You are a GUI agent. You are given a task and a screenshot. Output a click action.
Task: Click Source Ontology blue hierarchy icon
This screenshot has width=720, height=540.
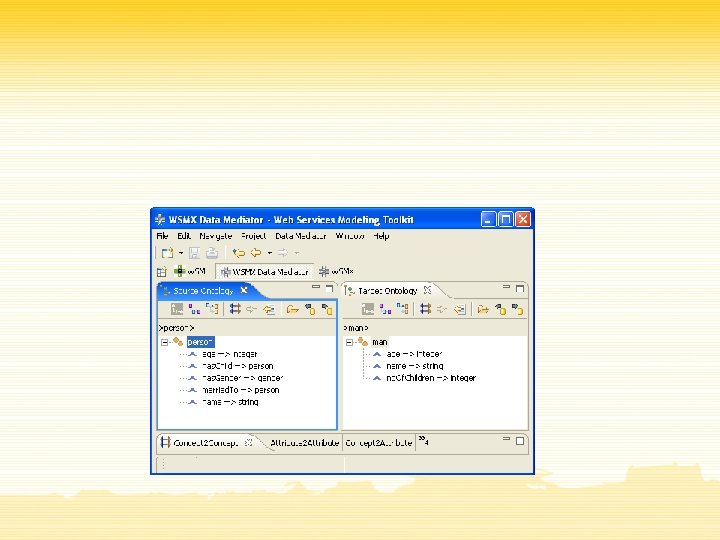pos(212,309)
